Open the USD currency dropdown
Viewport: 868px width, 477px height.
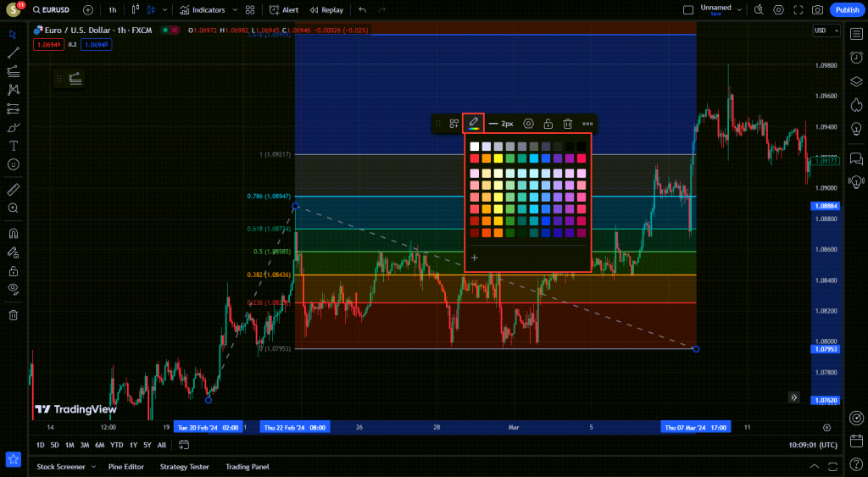[x=826, y=31]
